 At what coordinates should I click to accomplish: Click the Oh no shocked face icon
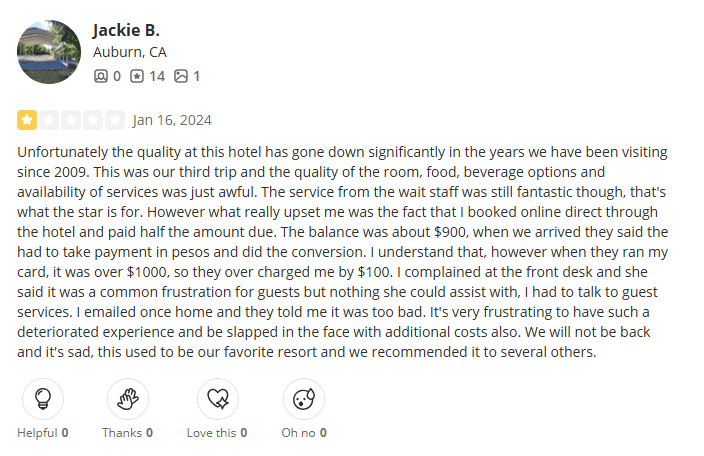(304, 399)
